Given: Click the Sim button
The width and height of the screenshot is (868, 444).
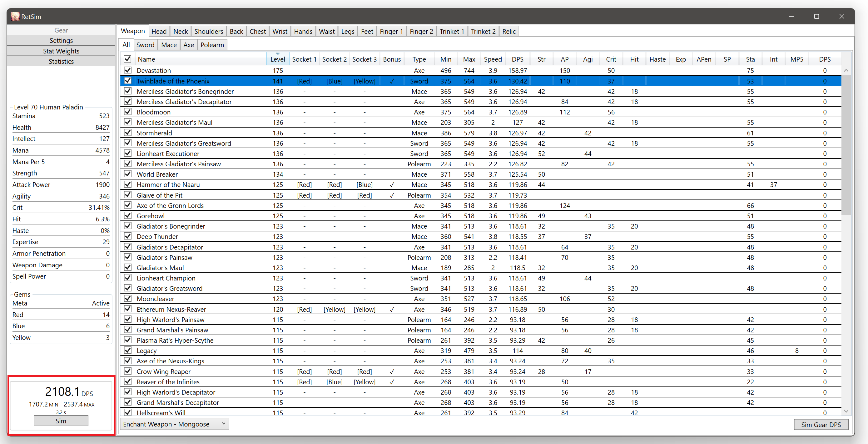Looking at the screenshot, I should tap(61, 421).
